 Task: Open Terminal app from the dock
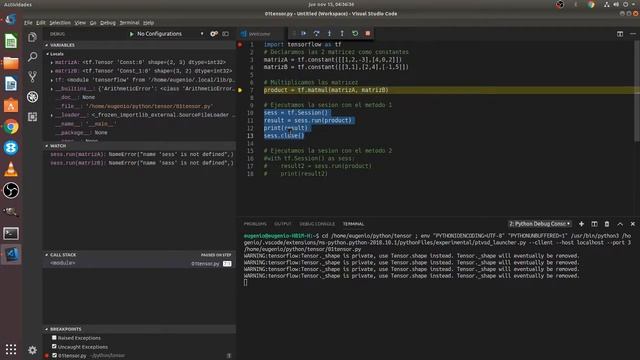click(x=11, y=233)
